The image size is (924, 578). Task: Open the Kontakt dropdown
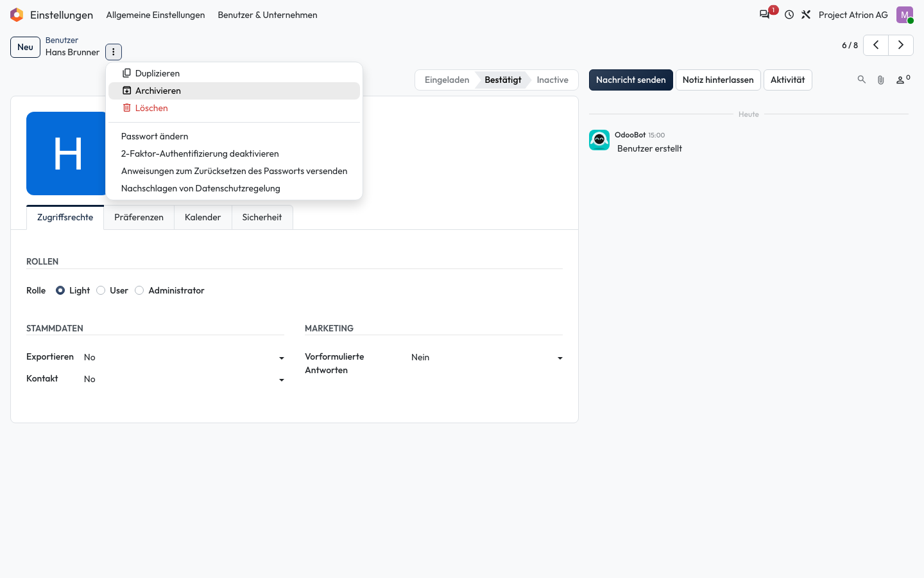click(x=184, y=379)
